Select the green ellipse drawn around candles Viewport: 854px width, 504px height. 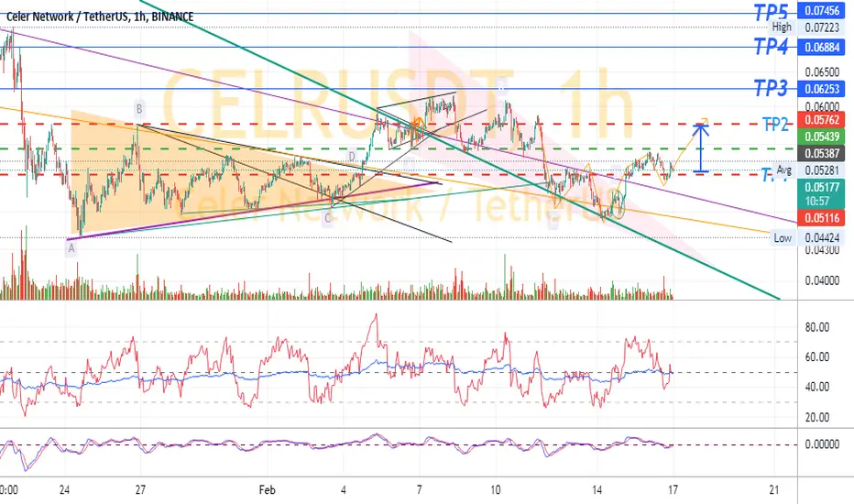click(618, 204)
